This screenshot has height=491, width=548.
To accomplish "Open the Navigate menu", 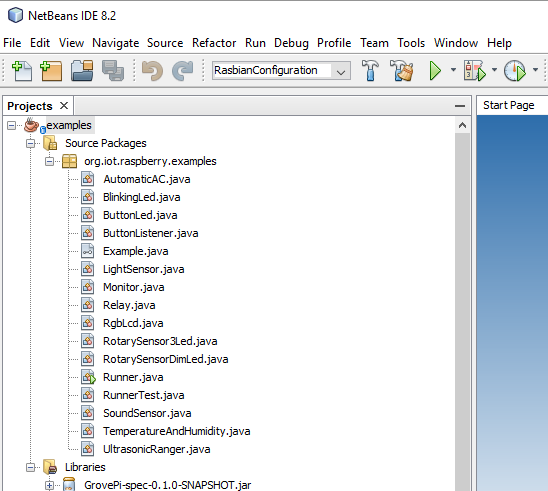I will tap(116, 43).
